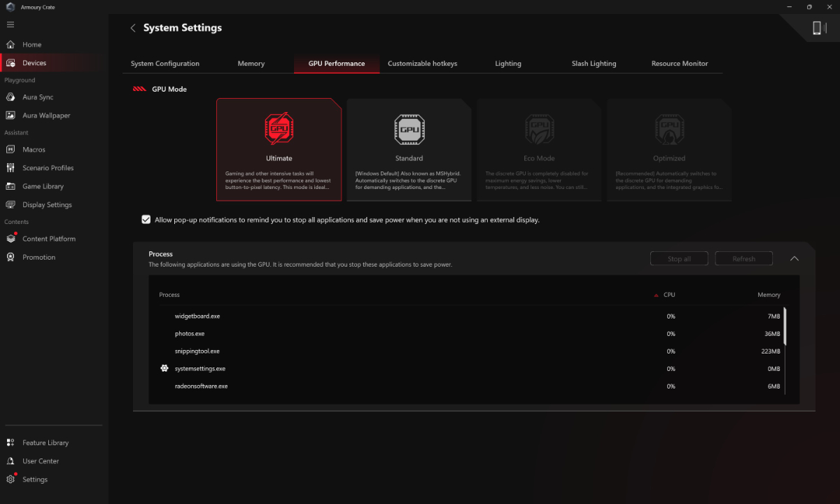Click the device phone icon top right
This screenshot has width=840, height=504.
point(816,27)
